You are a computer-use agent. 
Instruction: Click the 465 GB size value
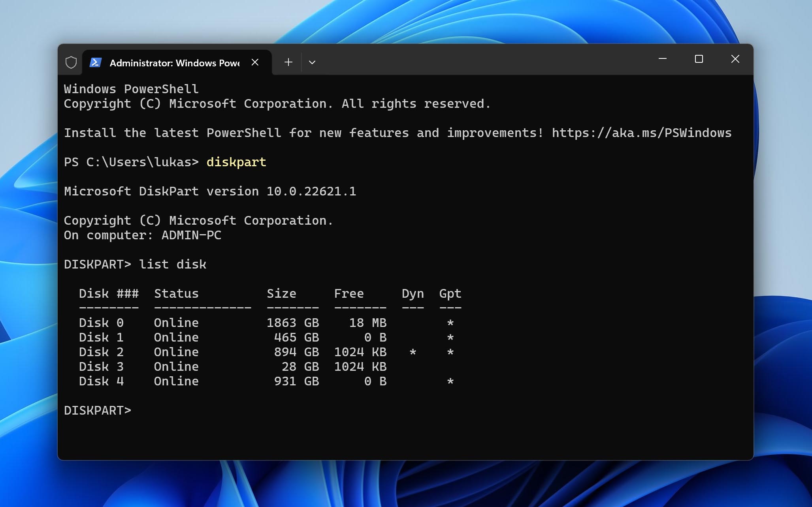(x=296, y=337)
